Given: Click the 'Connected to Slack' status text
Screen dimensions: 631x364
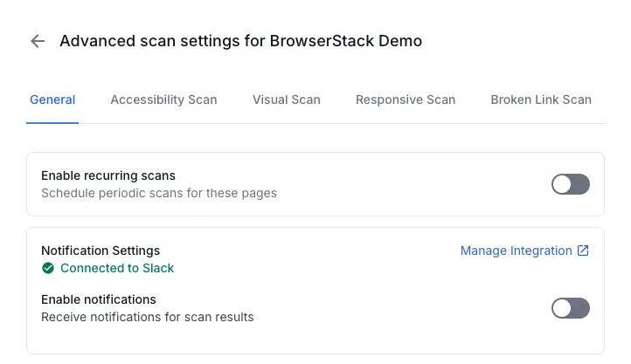Looking at the screenshot, I should tap(117, 268).
